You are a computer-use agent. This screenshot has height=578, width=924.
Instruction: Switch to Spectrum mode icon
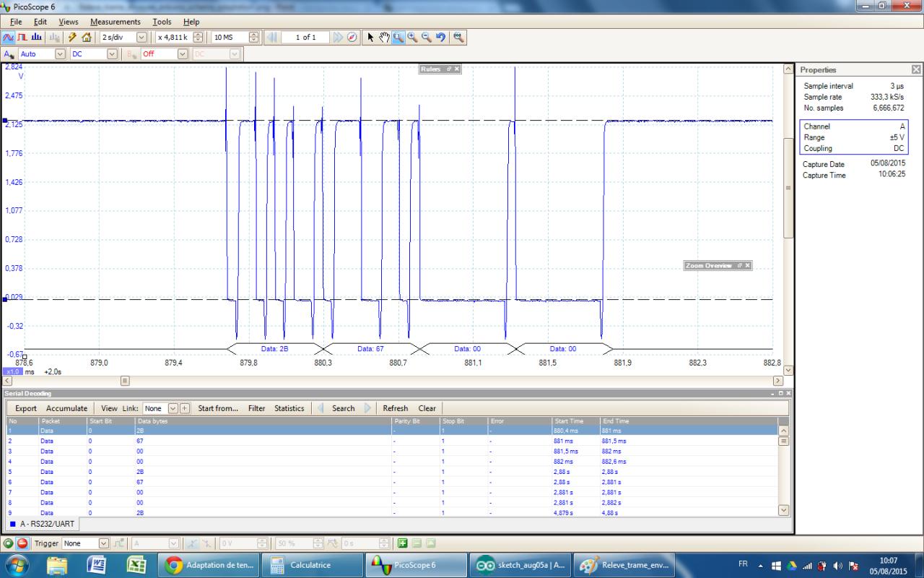coord(37,38)
